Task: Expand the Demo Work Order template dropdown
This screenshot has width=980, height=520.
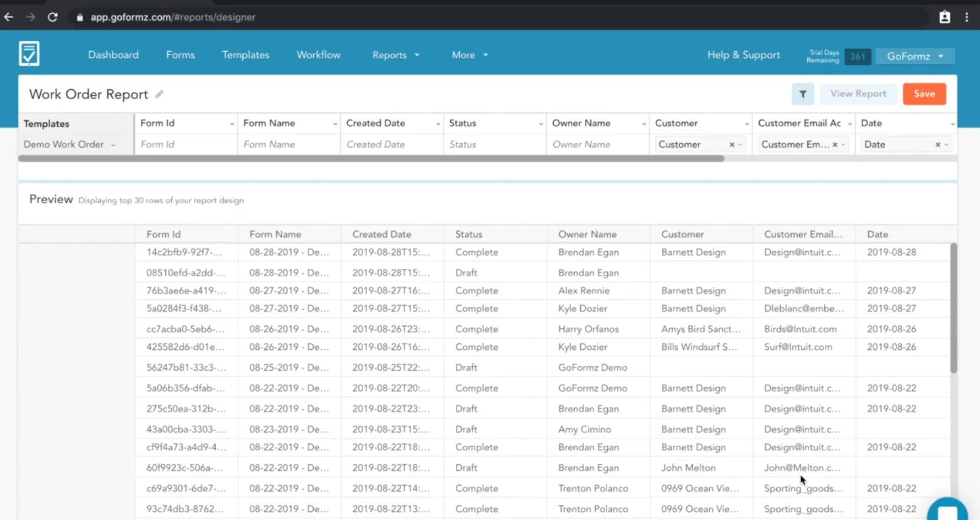Action: pos(114,144)
